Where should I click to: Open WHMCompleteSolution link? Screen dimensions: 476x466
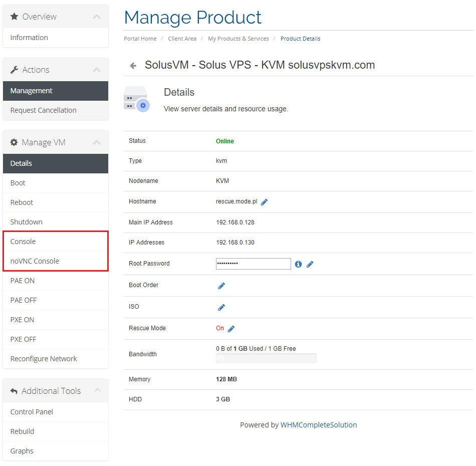[319, 425]
